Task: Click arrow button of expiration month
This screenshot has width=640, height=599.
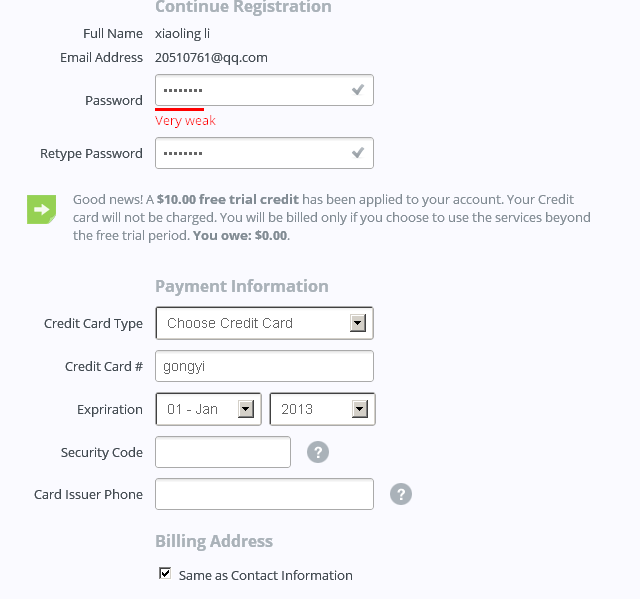Action: point(246,409)
